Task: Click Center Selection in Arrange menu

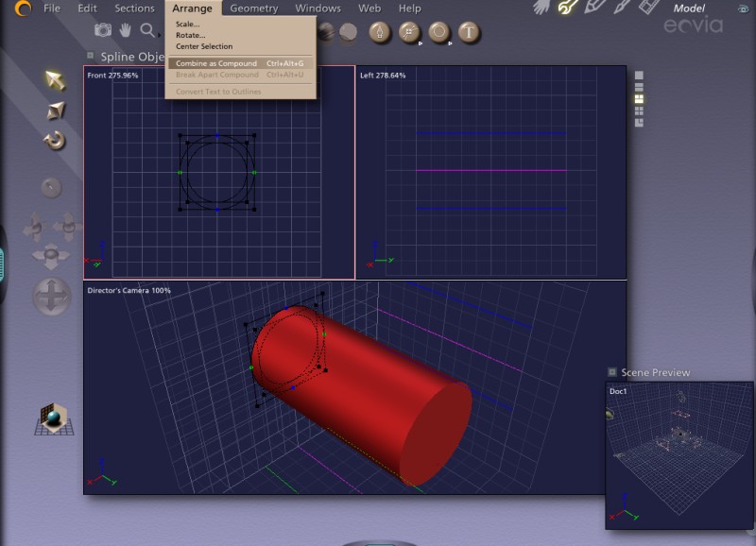Action: point(204,46)
